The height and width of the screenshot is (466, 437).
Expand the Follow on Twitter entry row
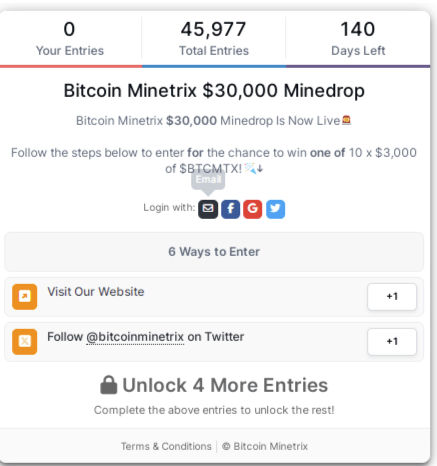tap(214, 342)
